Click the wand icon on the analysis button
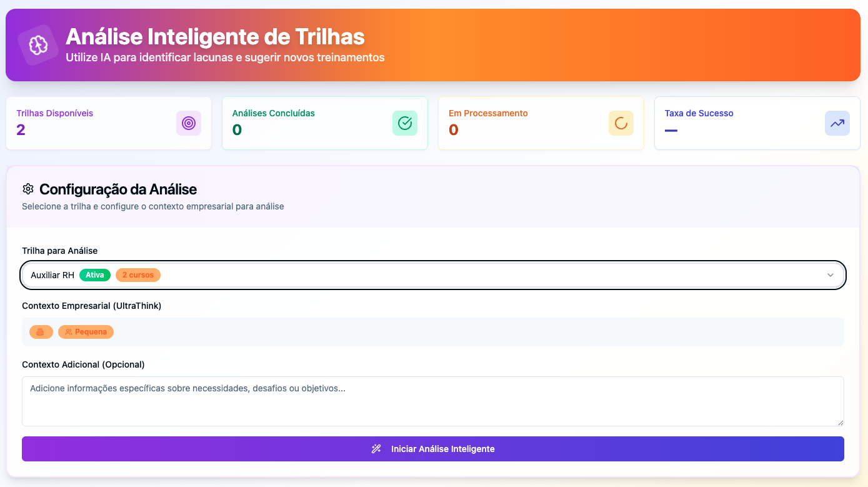The height and width of the screenshot is (487, 868). (x=375, y=448)
